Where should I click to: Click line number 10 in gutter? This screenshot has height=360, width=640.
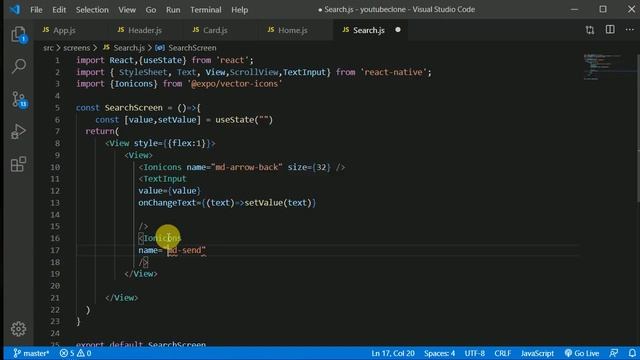click(55, 167)
